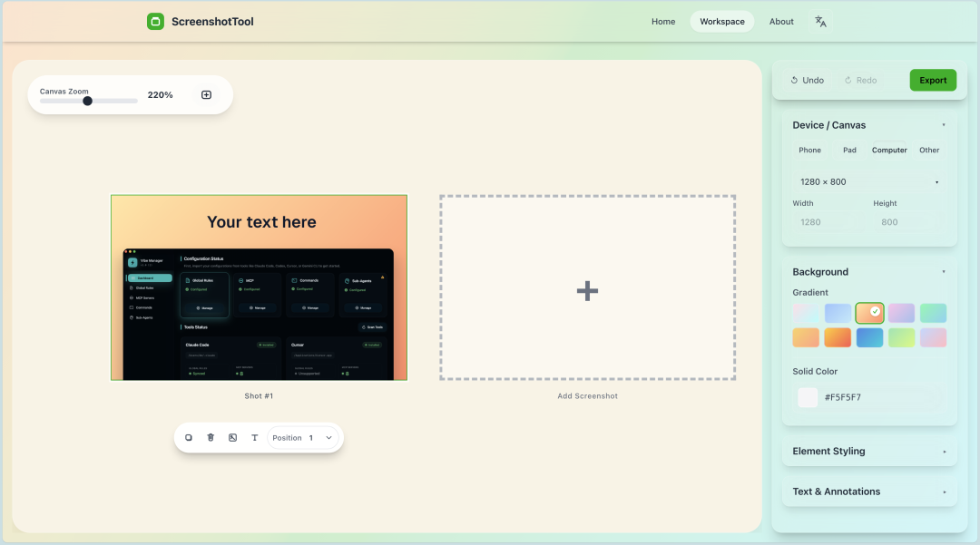Expand the Text & Annotations section
Screen dimensions: 980x545
point(868,491)
